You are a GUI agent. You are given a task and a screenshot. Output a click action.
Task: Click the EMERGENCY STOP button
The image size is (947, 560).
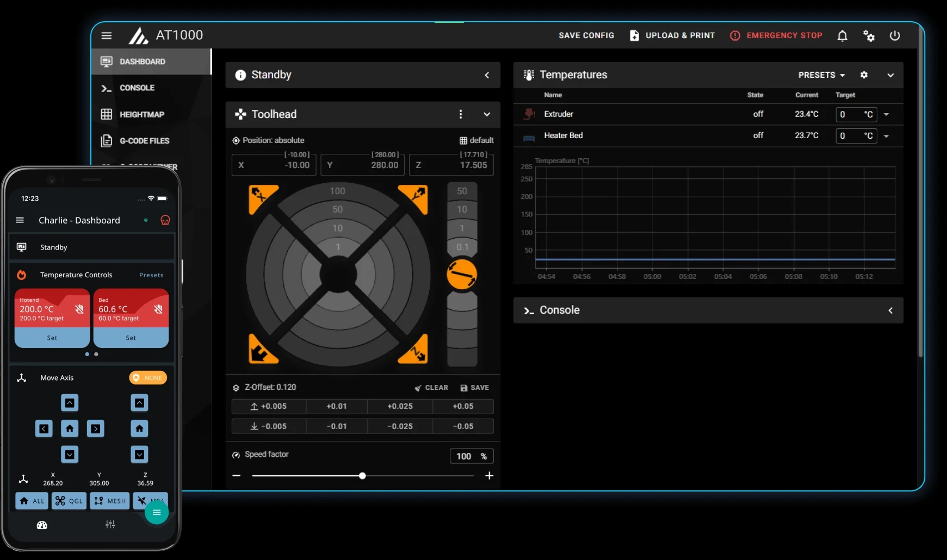point(776,35)
